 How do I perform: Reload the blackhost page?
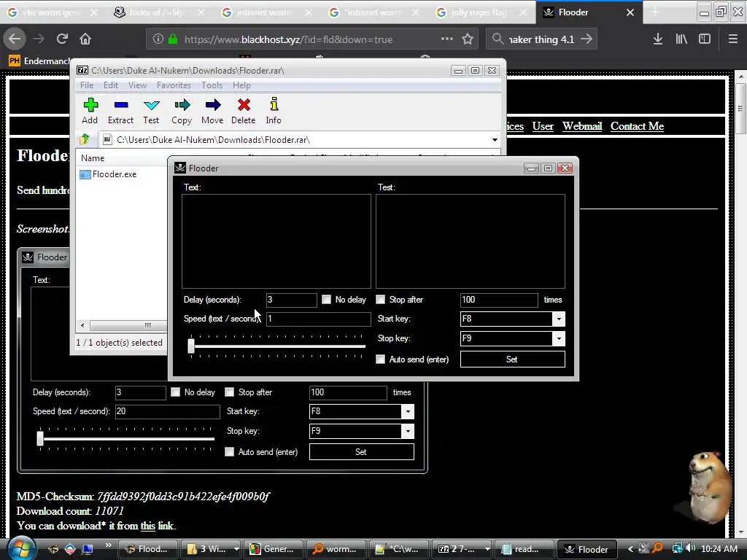point(62,39)
